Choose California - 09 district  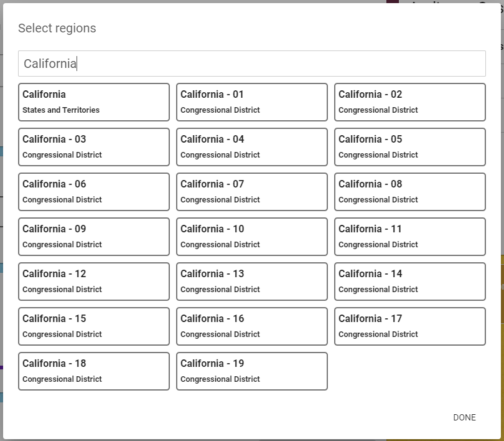coord(94,237)
